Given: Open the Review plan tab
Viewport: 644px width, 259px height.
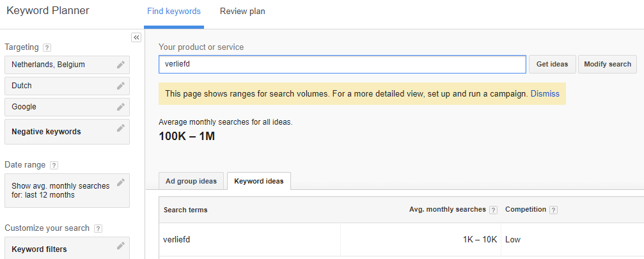Looking at the screenshot, I should pos(242,12).
